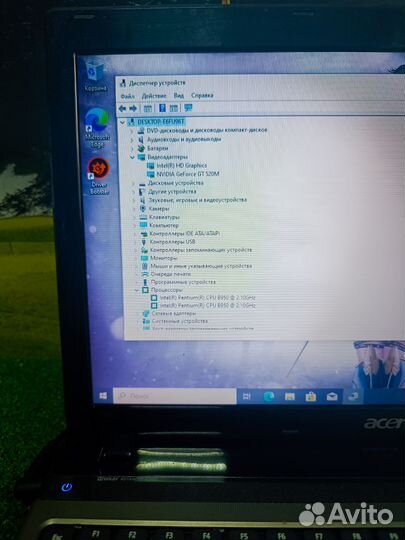Open the Mail app from the taskbar

tap(332, 397)
